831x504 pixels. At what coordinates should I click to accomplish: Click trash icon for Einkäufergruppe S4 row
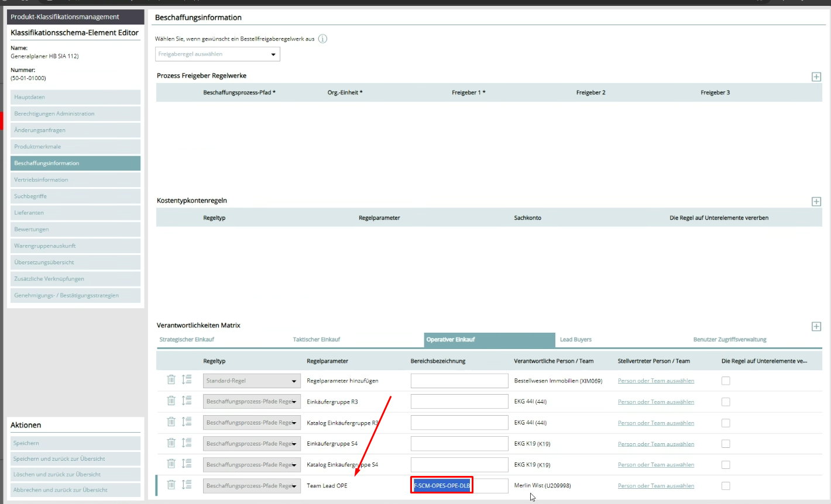click(171, 443)
